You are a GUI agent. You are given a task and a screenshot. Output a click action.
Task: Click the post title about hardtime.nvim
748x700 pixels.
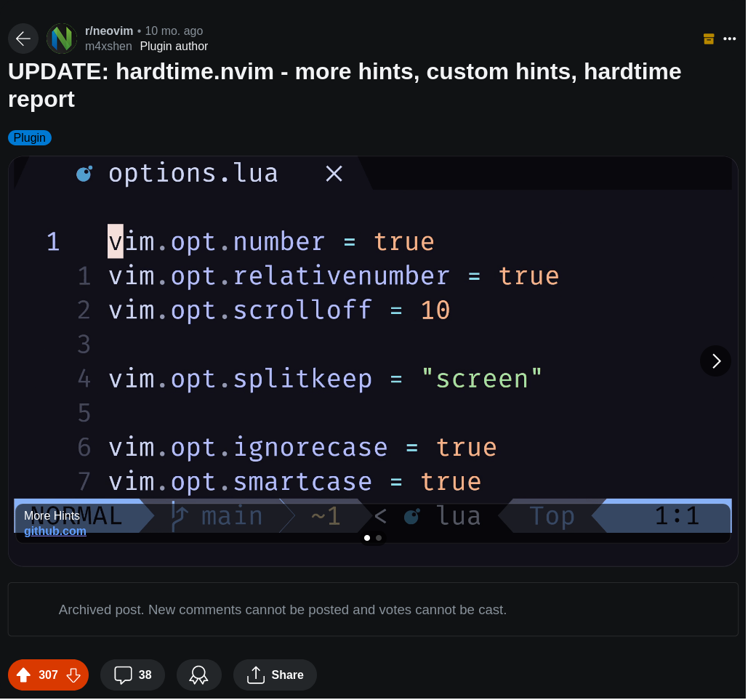(345, 86)
